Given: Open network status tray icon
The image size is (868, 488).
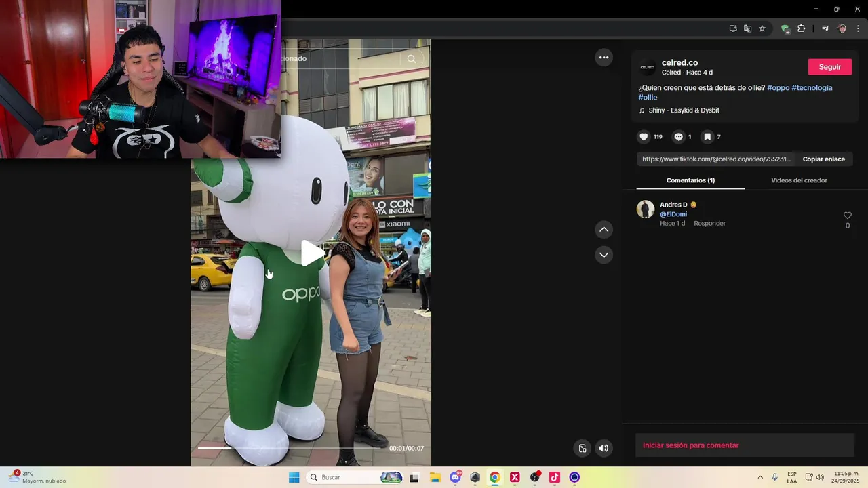Looking at the screenshot, I should click(x=809, y=477).
